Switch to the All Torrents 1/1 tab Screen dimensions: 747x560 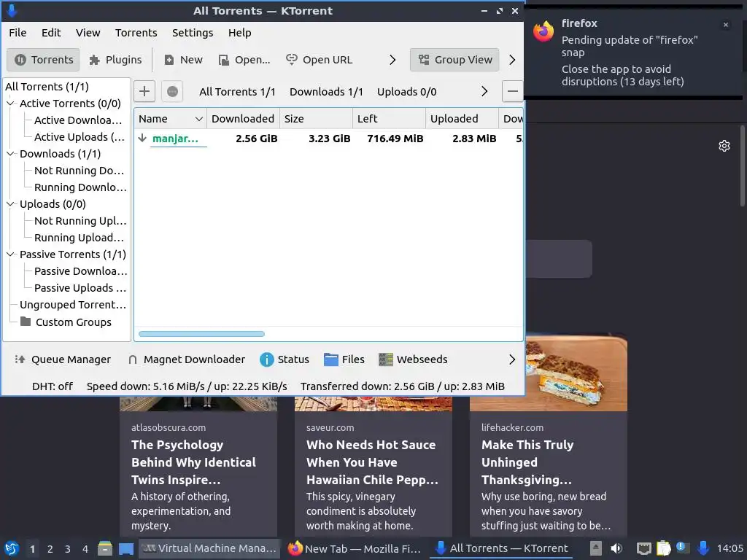237,92
